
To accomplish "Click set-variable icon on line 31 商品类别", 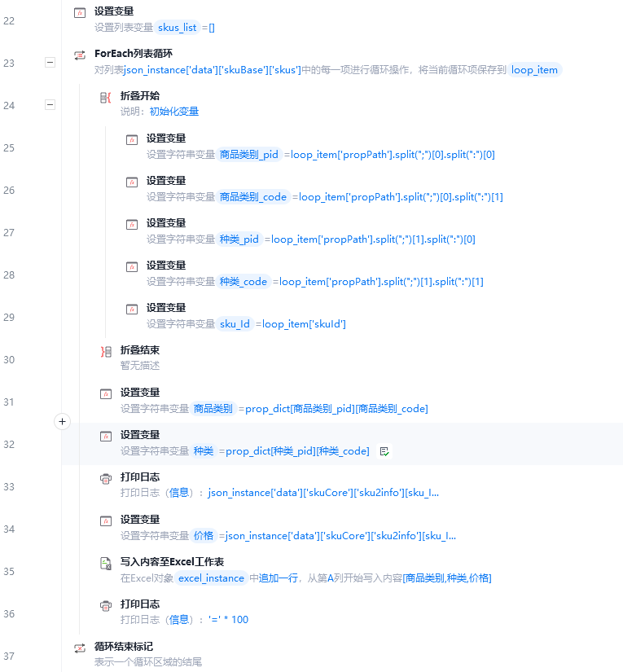I will click(x=105, y=394).
